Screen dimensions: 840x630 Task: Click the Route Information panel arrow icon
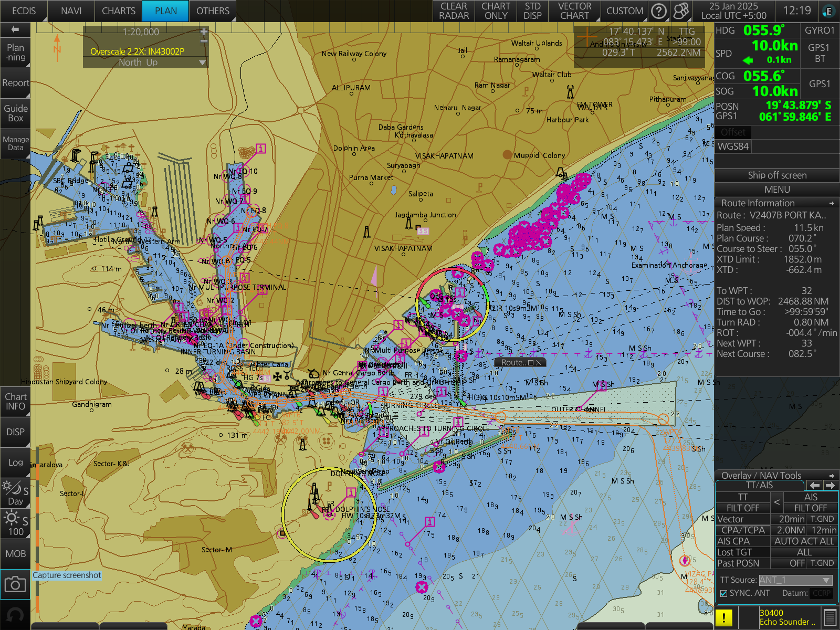tap(832, 203)
